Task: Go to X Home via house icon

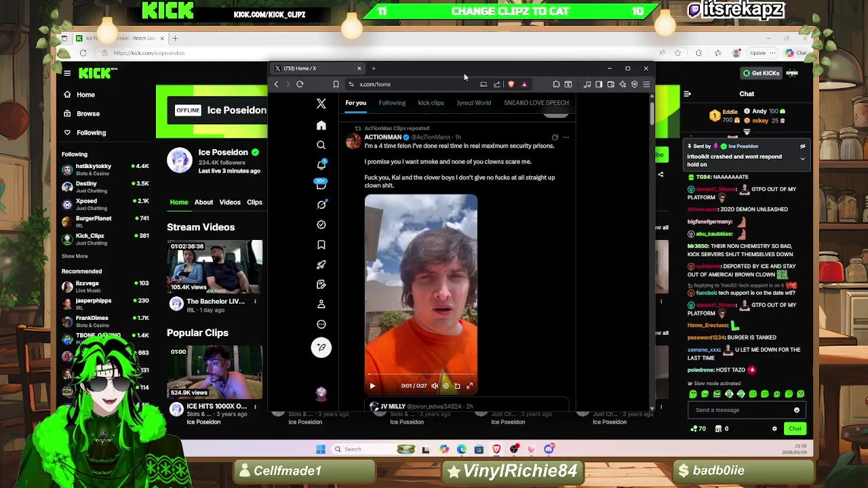Action: [321, 125]
